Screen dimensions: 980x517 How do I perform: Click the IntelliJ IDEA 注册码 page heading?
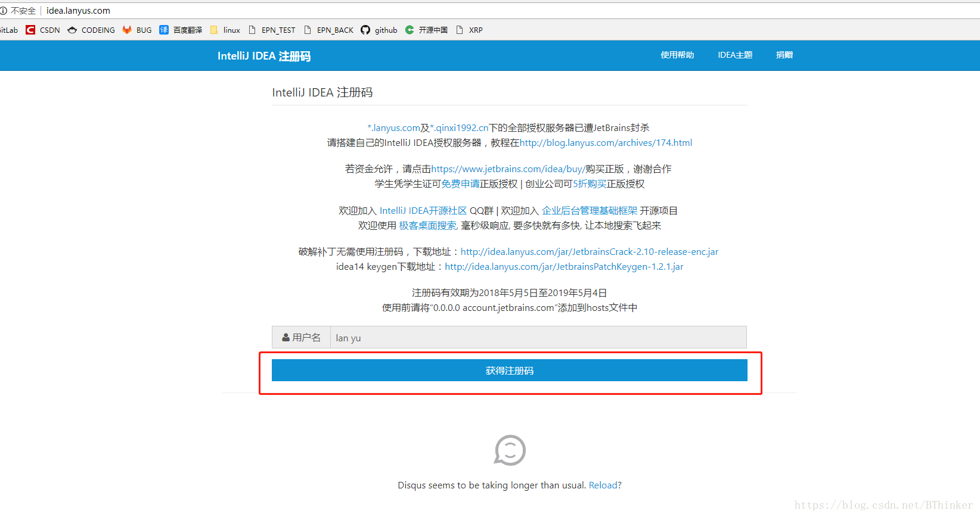pyautogui.click(x=322, y=92)
